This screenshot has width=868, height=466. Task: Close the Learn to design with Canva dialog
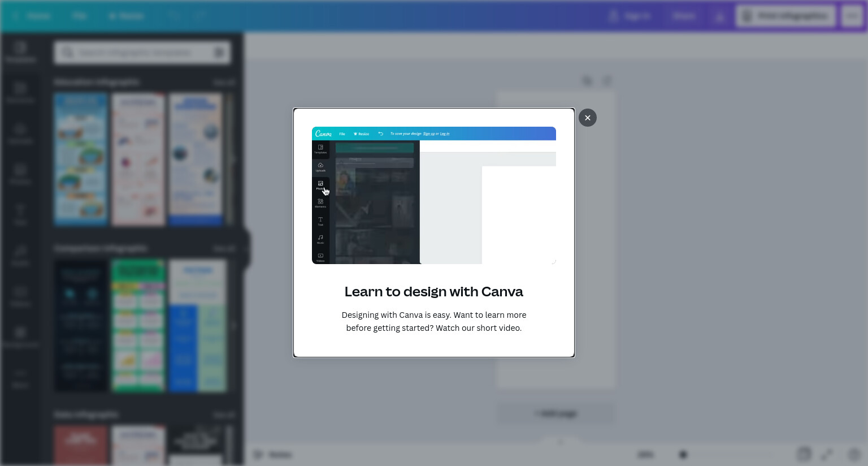(x=588, y=118)
